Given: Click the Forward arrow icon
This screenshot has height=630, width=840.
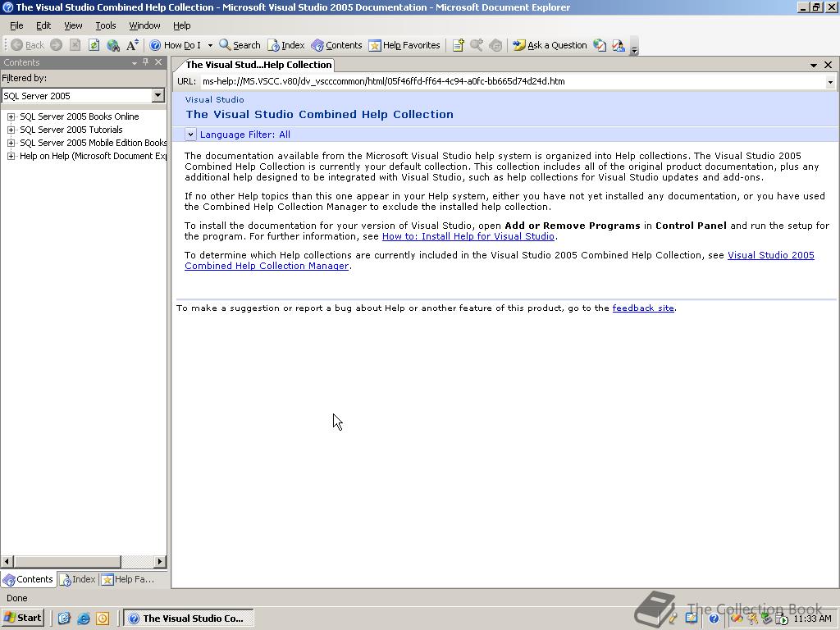Looking at the screenshot, I should click(x=57, y=46).
